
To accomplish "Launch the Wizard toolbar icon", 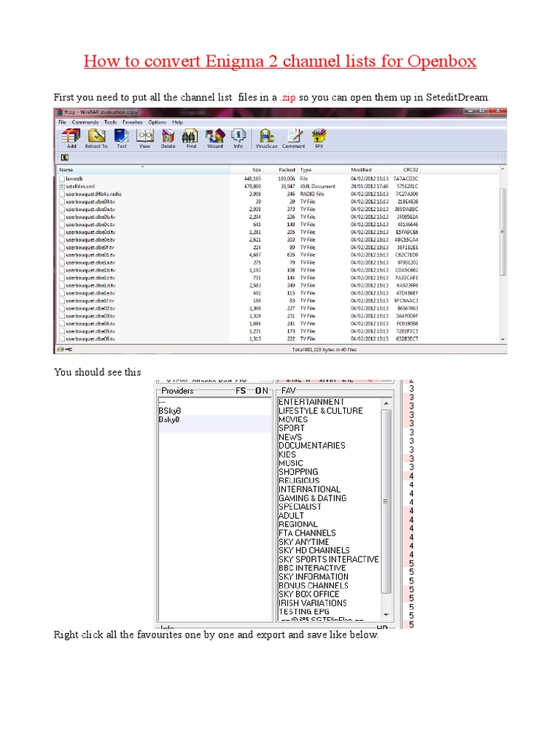I will coord(215,138).
